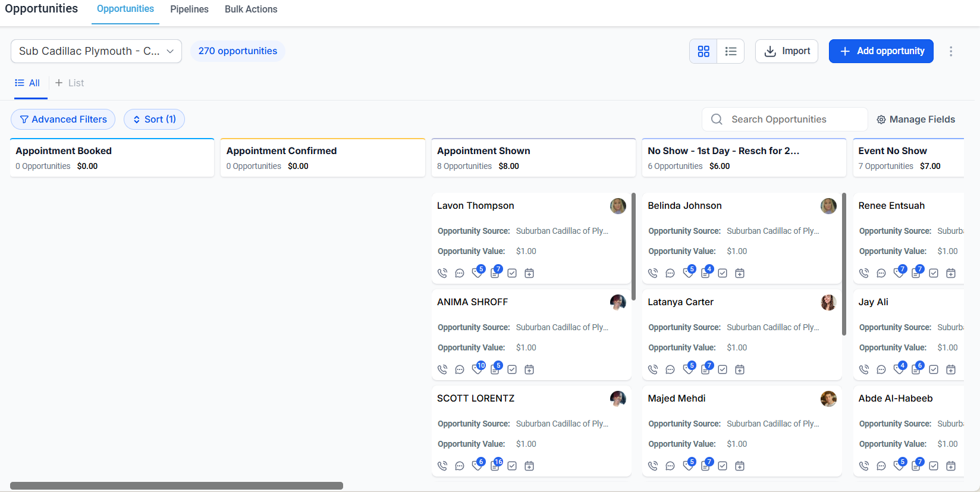Go to Bulk Actions tab
This screenshot has width=980, height=492.
click(x=251, y=10)
